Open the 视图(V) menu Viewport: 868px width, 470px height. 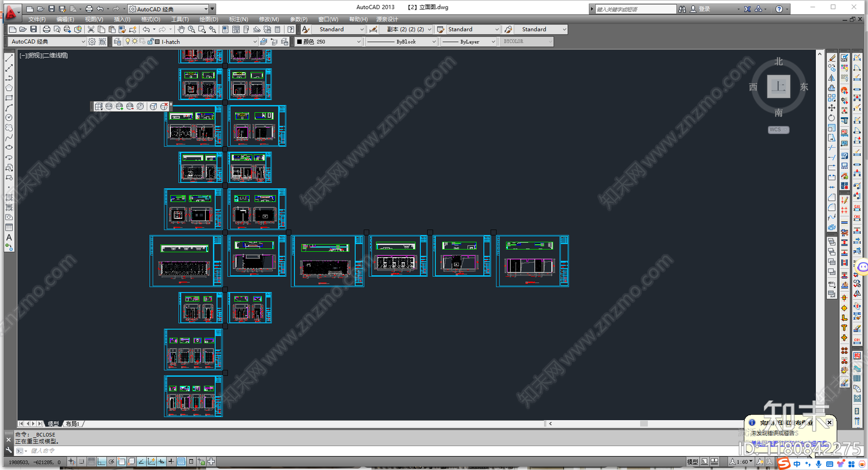coord(93,20)
